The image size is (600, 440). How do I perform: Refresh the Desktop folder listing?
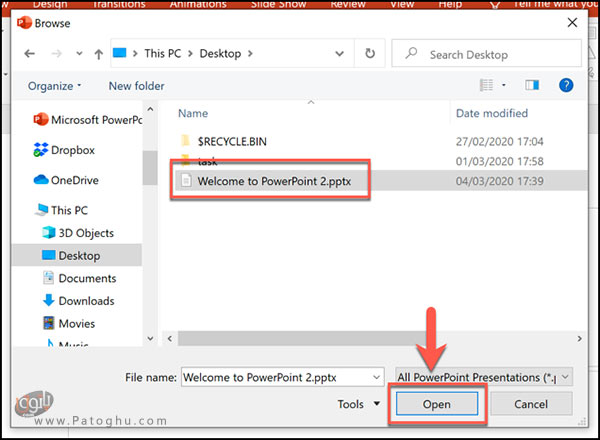[x=371, y=54]
